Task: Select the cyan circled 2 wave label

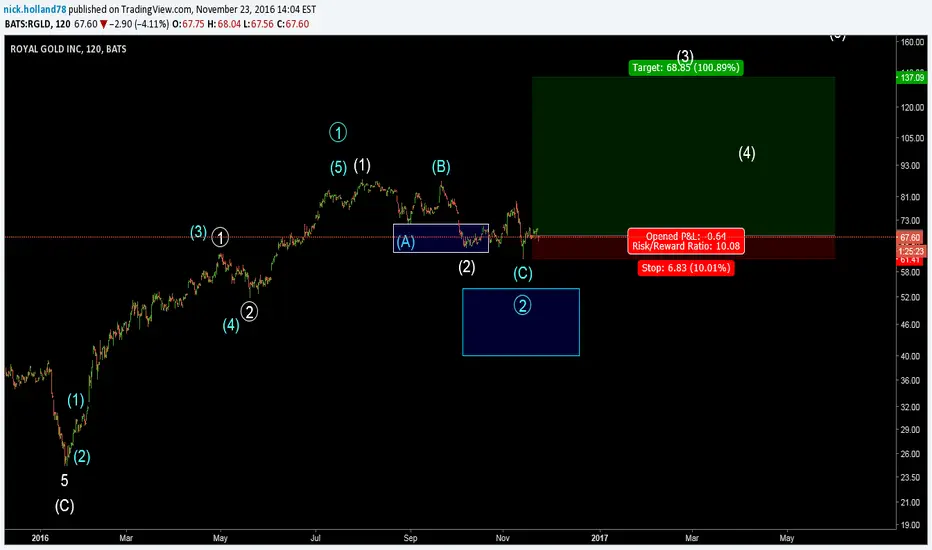Action: [x=522, y=306]
